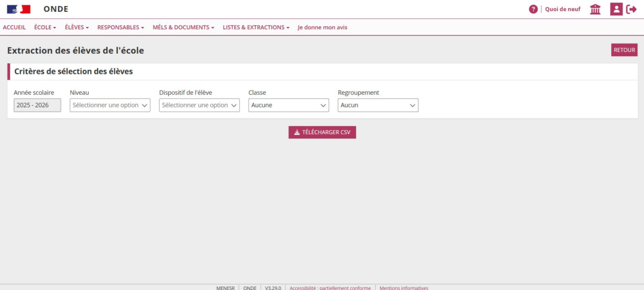The width and height of the screenshot is (644, 290).
Task: Click the RETOUR button
Action: pyautogui.click(x=624, y=50)
